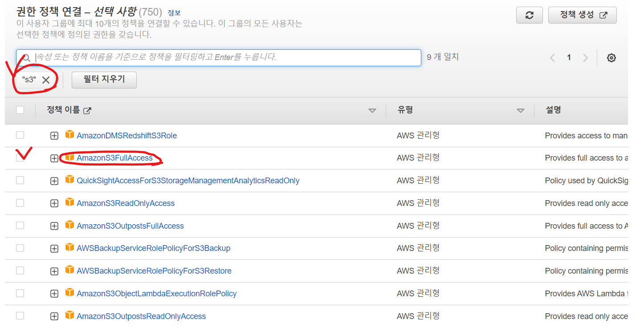Open the AmazonS3FullAccess policy link
Screen dimensions: 644x327
[x=114, y=158]
